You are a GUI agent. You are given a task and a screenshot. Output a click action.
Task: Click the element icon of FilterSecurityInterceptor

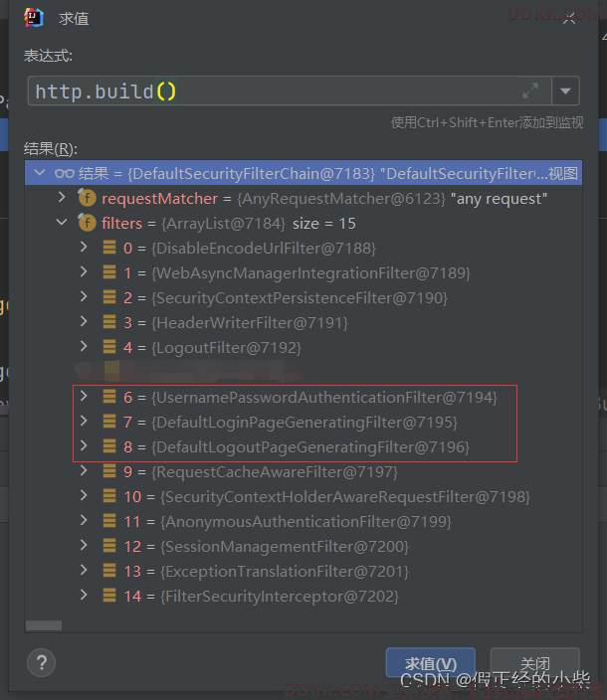[109, 596]
